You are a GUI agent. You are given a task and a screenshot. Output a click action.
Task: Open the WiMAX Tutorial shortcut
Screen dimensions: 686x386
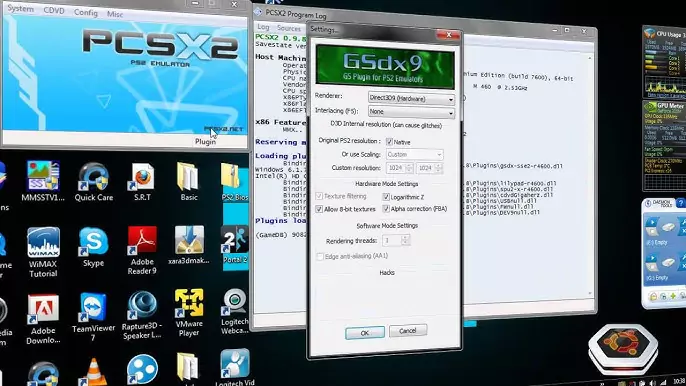click(x=43, y=252)
